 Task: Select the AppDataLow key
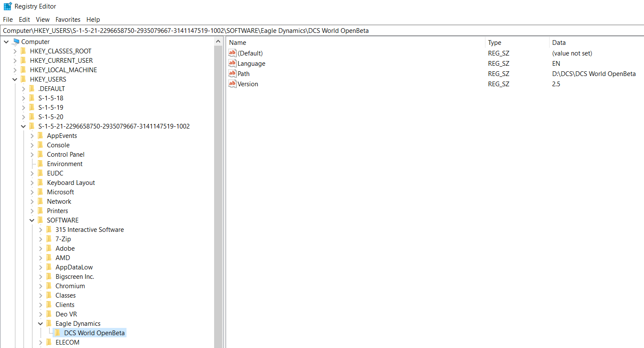click(74, 267)
